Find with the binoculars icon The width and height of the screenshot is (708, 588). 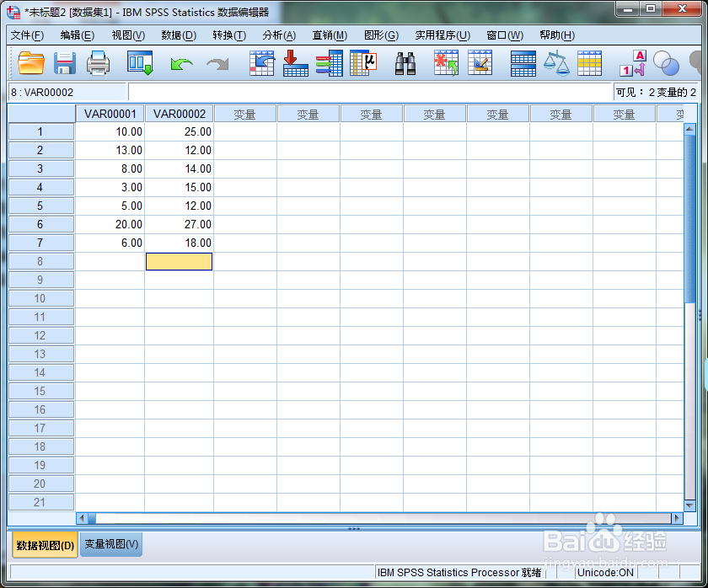(405, 63)
